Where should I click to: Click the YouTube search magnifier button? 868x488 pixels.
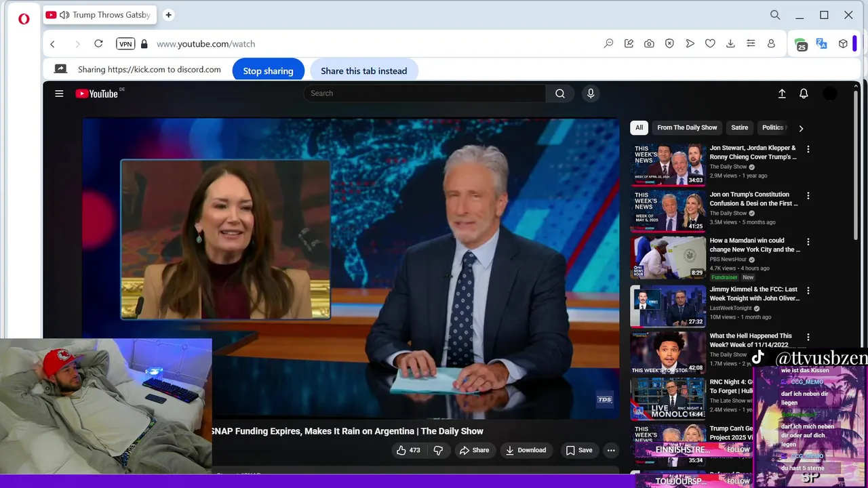tap(560, 94)
